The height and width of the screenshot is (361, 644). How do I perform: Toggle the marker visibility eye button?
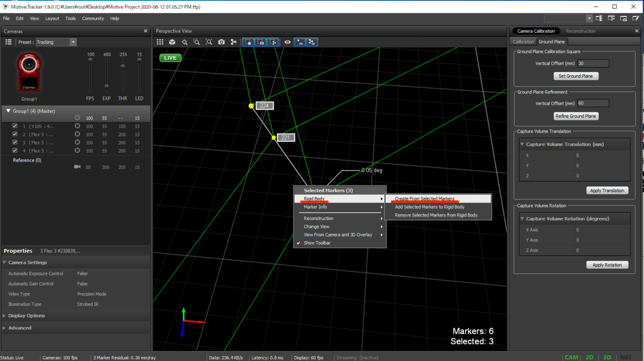(300, 42)
